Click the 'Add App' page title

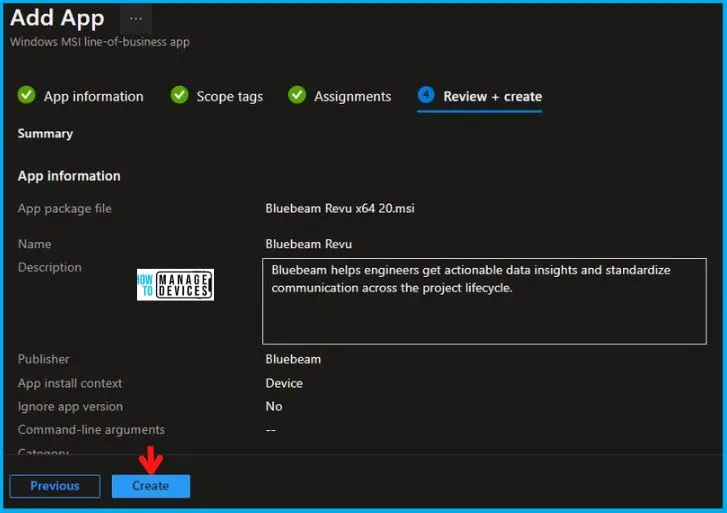pos(57,19)
